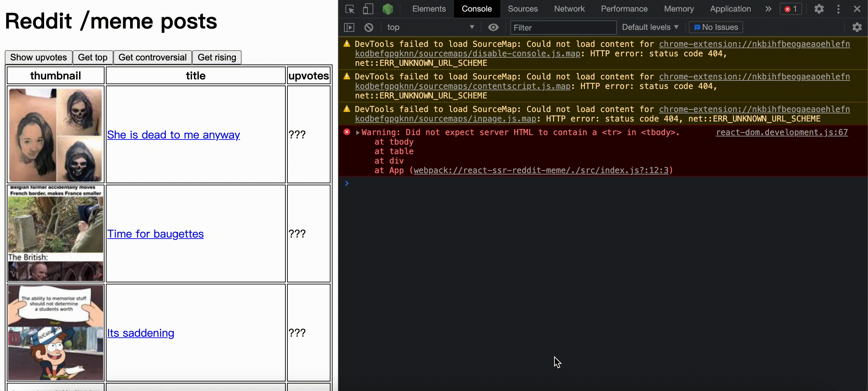Click the 'at tbody' stack trace line
Image resolution: width=868 pixels, height=391 pixels.
(394, 142)
